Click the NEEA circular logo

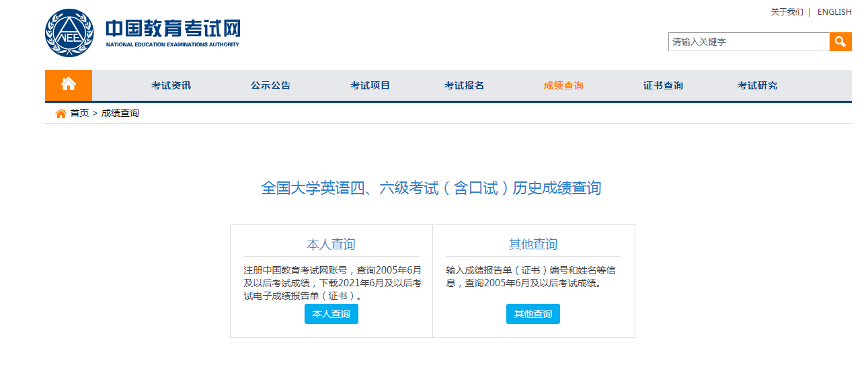[x=70, y=33]
